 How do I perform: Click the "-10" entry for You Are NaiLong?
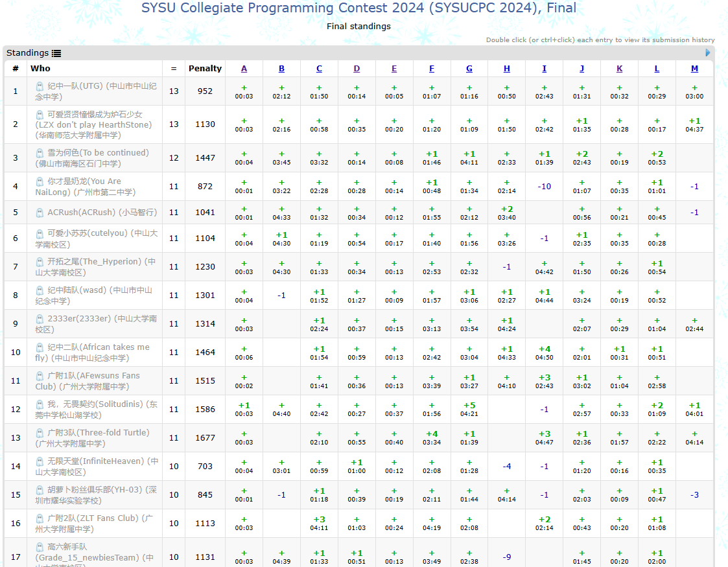[544, 186]
